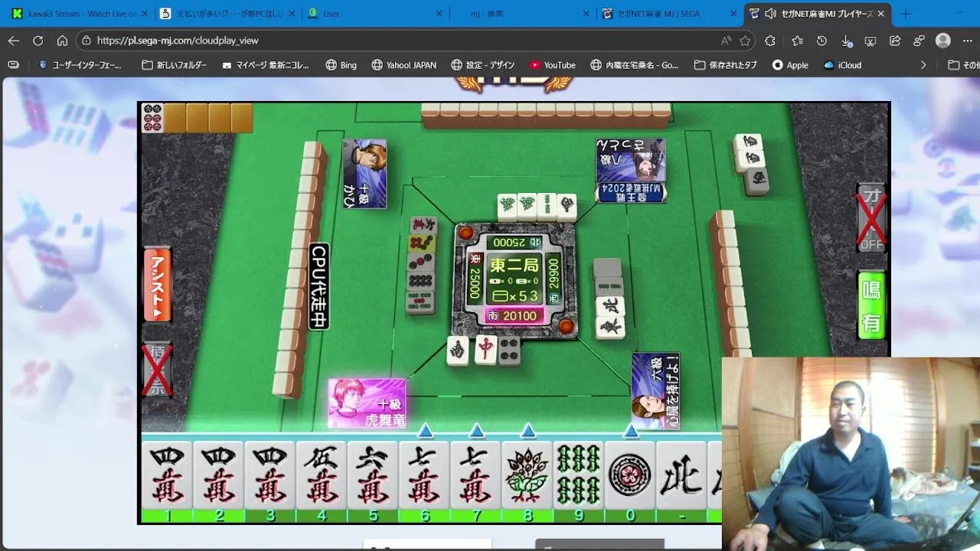Select hand tile numbered 2 (四萬)
Viewport: 980px width, 551px height.
point(218,475)
